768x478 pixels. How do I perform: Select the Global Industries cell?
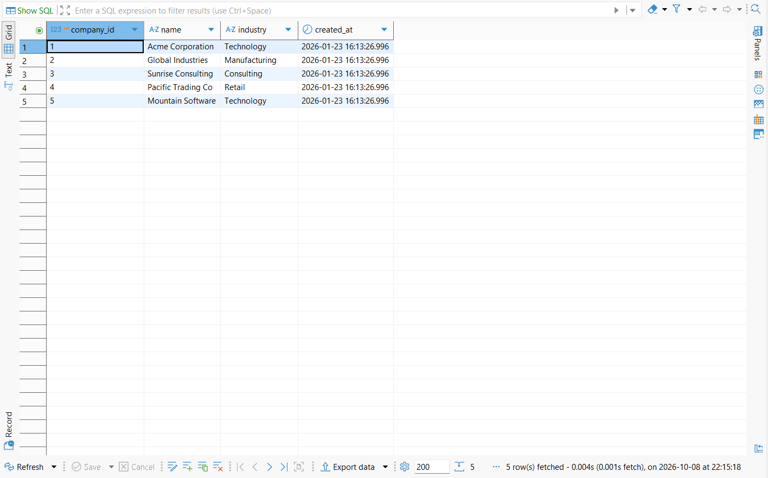tap(182, 60)
